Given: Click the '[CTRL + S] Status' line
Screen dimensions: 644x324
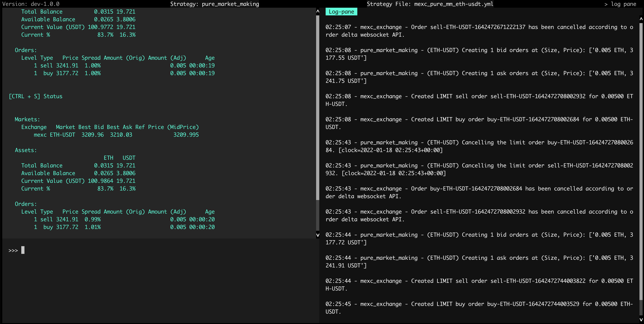Looking at the screenshot, I should (x=36, y=96).
